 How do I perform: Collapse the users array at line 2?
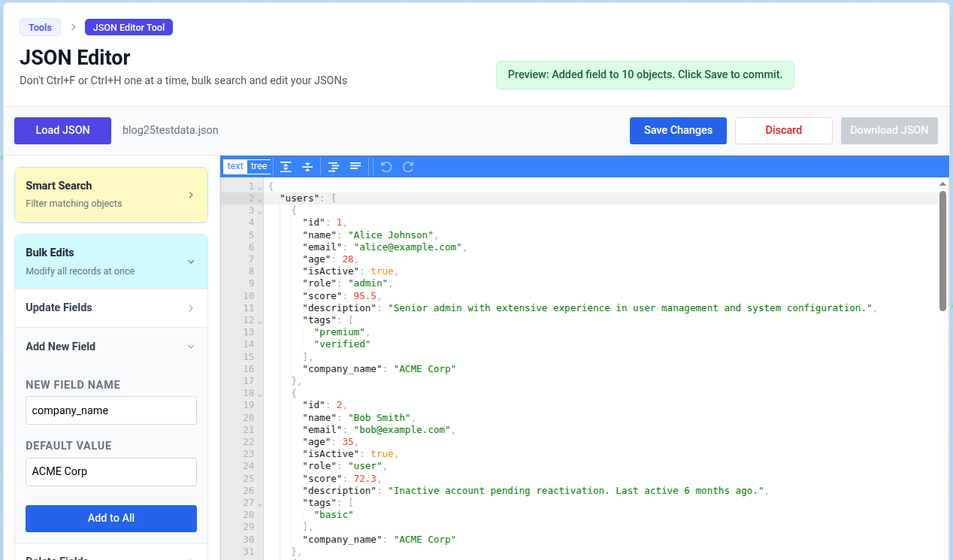(x=260, y=199)
